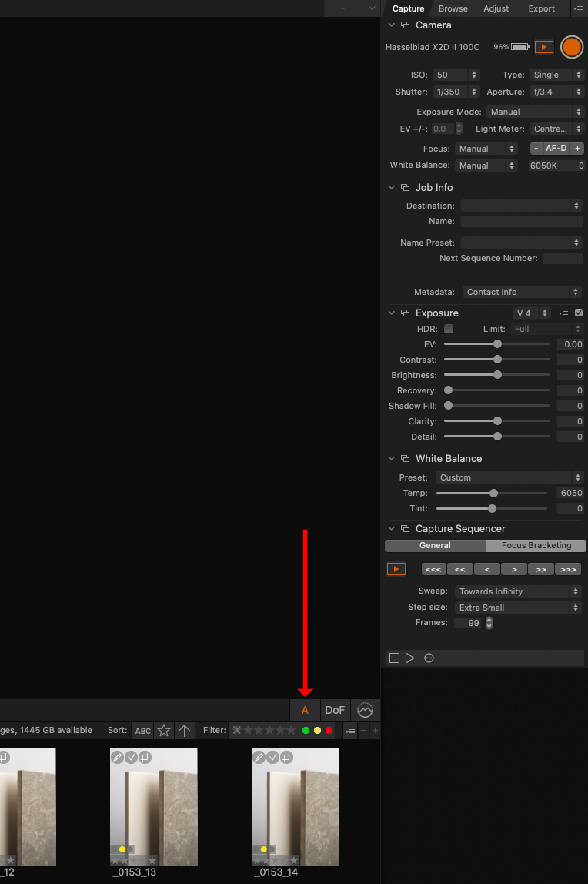Adjust the Contrast slider
This screenshot has height=884, width=588.
(x=497, y=360)
